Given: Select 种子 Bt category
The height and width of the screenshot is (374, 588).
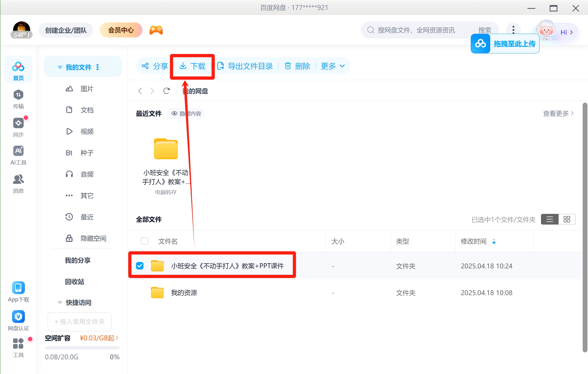Looking at the screenshot, I should tap(80, 153).
